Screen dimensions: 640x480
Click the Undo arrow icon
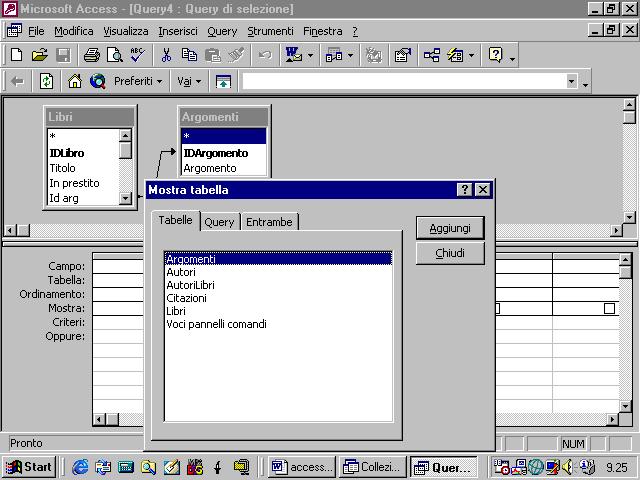tap(265, 55)
